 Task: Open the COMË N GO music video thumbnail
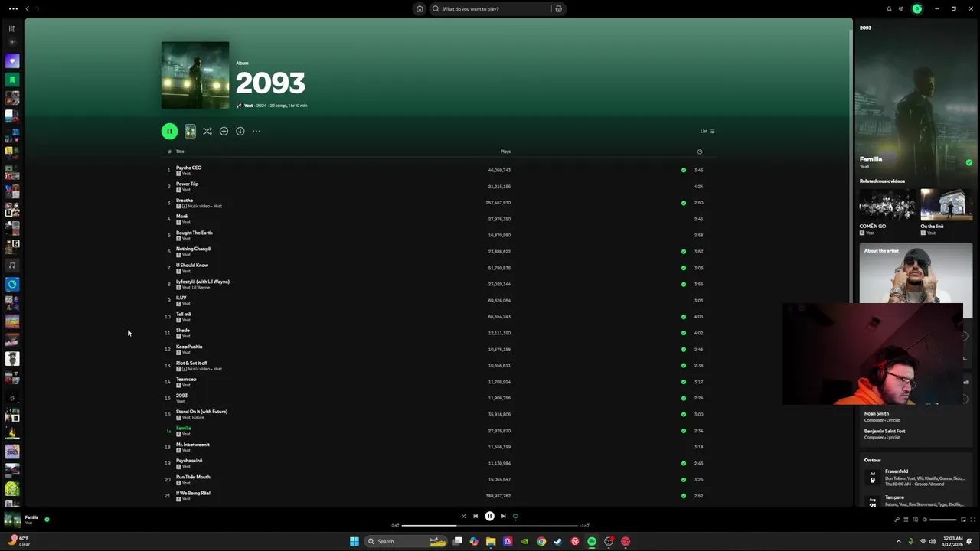click(887, 204)
